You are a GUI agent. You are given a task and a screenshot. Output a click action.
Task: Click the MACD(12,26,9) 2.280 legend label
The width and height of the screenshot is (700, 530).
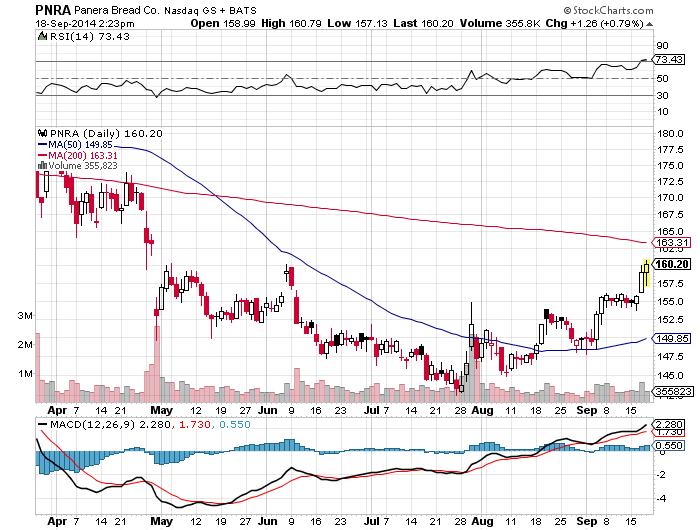[x=110, y=424]
